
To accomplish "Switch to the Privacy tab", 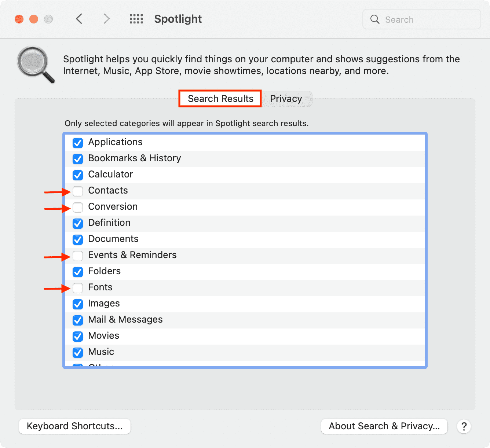I will point(286,99).
